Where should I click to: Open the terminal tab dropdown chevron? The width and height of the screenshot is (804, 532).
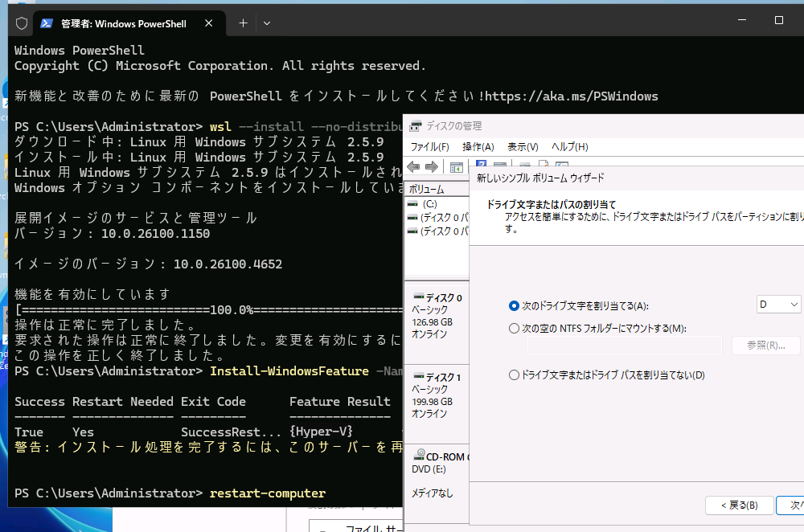[266, 23]
